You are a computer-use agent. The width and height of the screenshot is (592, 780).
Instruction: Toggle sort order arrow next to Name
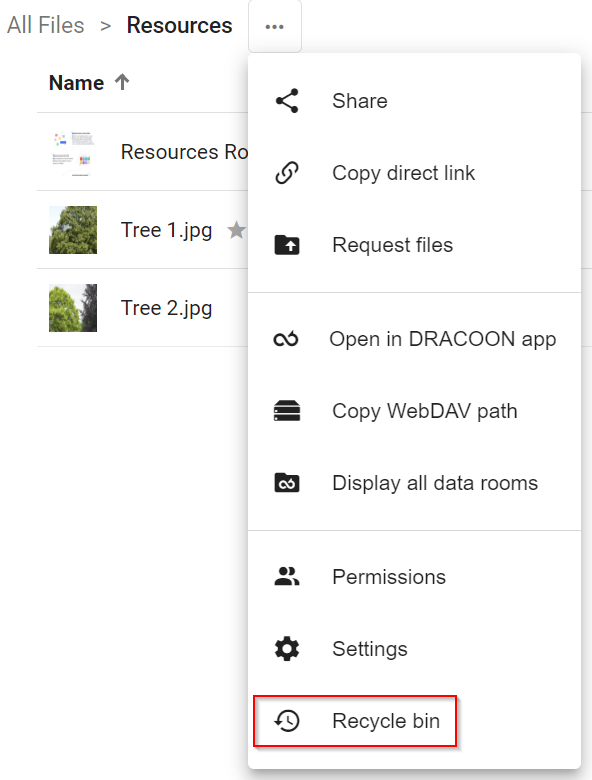point(122,82)
